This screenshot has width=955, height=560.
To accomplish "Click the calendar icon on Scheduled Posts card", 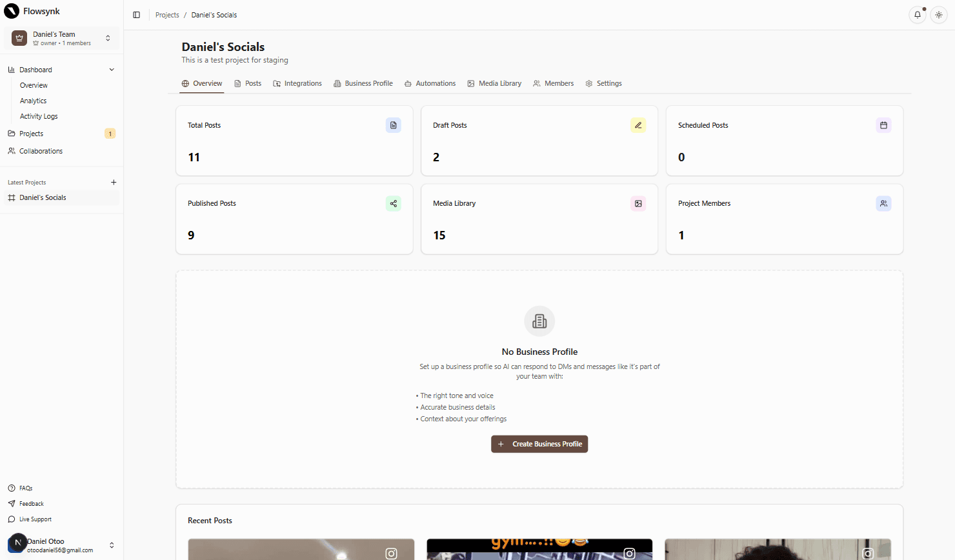I will click(x=883, y=125).
